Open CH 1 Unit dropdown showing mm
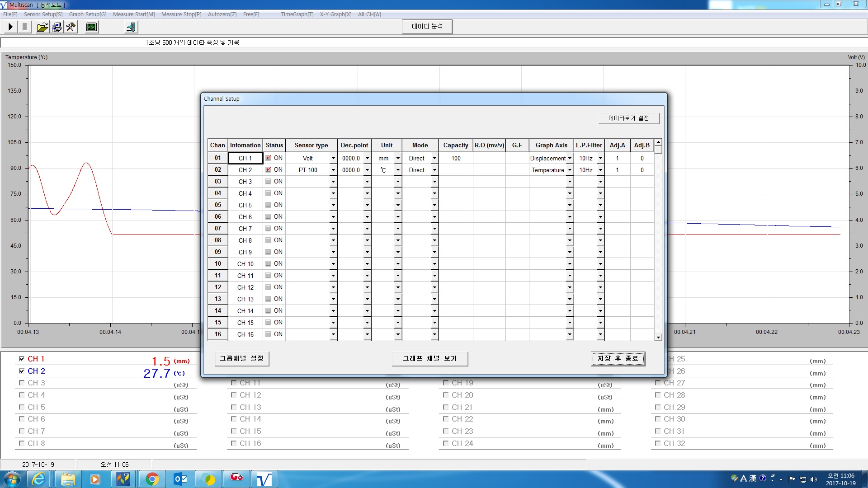This screenshot has width=868, height=488. click(398, 158)
